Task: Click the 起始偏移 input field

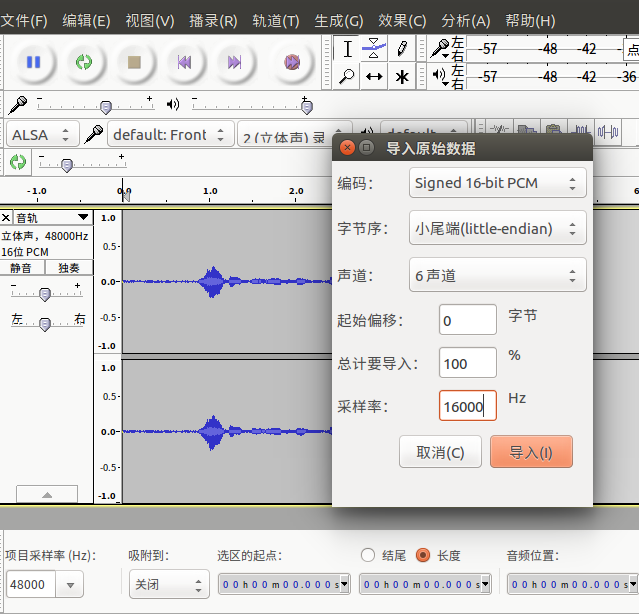Action: click(x=468, y=320)
